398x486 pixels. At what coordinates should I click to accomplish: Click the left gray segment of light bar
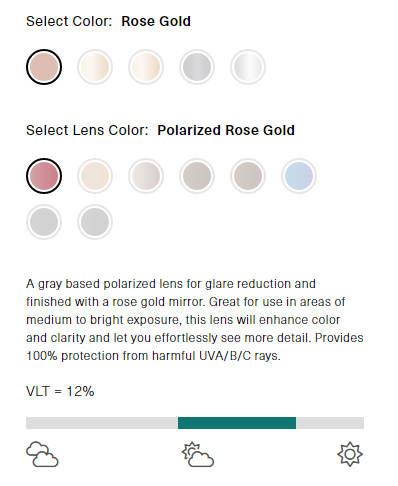[x=102, y=423]
